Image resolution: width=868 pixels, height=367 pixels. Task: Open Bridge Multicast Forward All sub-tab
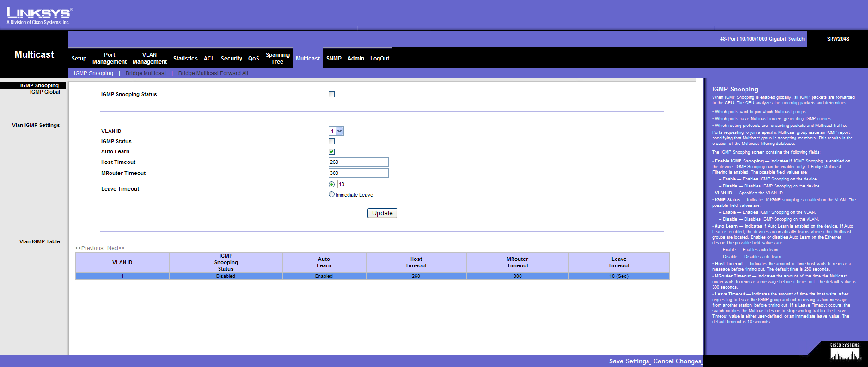click(213, 73)
